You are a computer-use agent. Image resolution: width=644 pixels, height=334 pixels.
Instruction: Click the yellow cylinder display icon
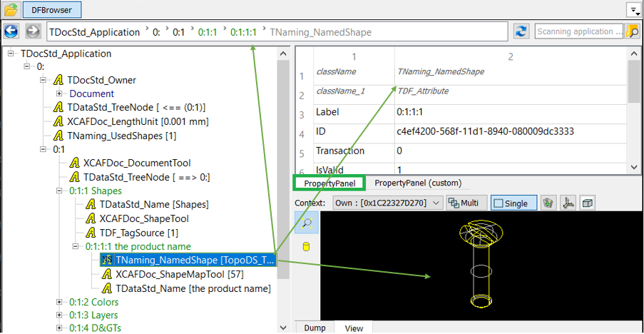tap(307, 247)
